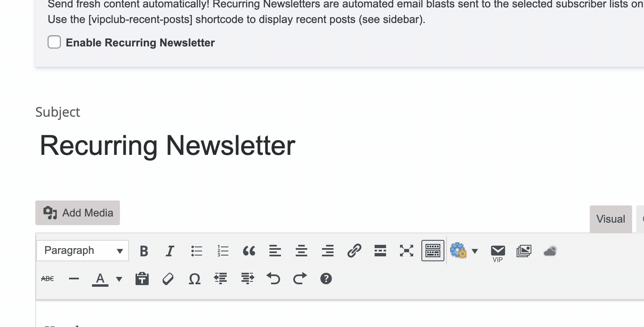Open dropdown arrow next to gears icon

pos(475,251)
